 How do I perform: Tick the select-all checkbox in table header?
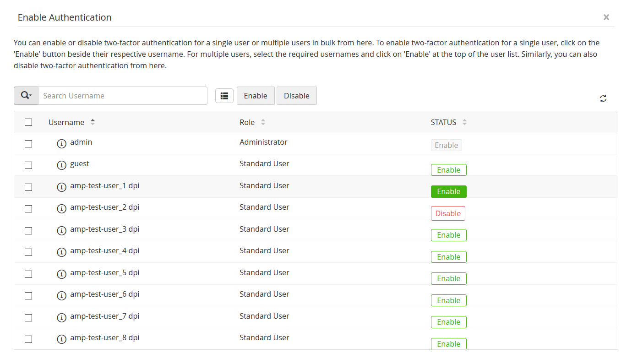coord(28,122)
